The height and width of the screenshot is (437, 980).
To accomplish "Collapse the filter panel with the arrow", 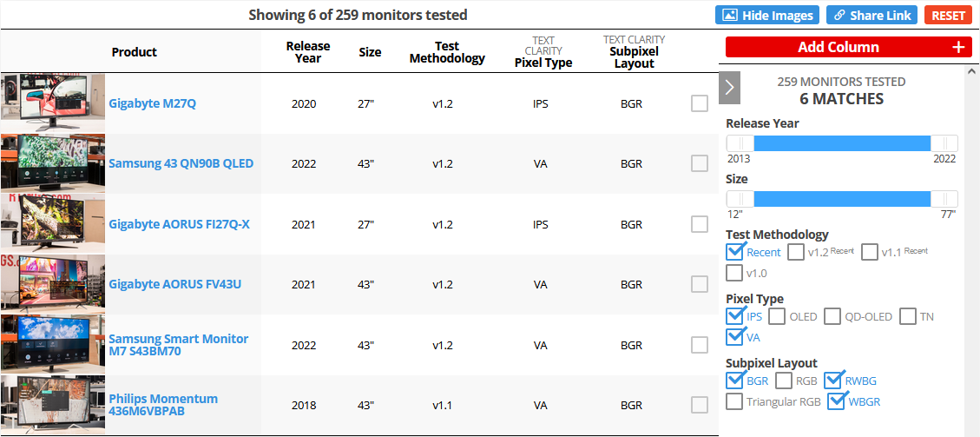I will click(x=730, y=87).
